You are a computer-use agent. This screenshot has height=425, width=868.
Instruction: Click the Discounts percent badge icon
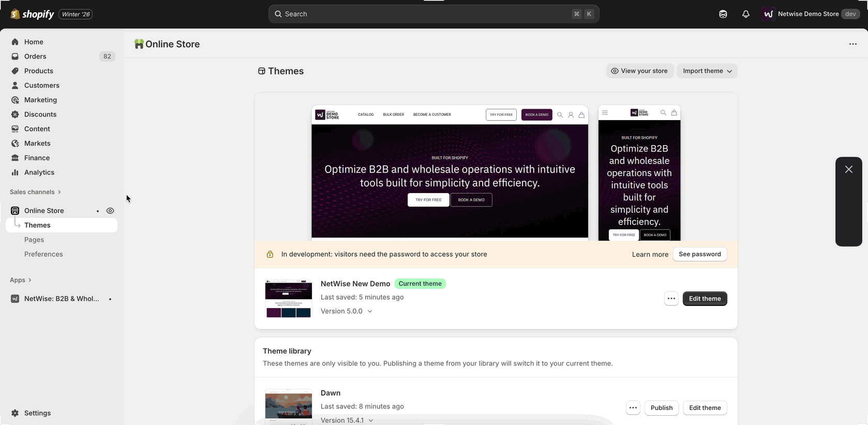15,114
